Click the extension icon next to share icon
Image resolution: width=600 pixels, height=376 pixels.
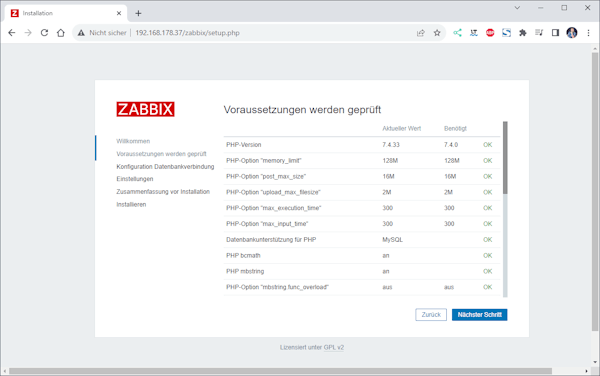pyautogui.click(x=474, y=33)
